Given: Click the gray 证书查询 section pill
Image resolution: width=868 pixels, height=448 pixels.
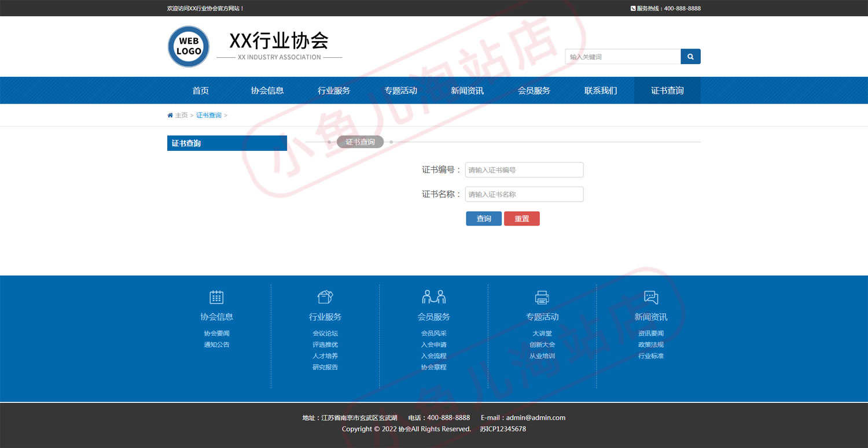Looking at the screenshot, I should (x=360, y=142).
